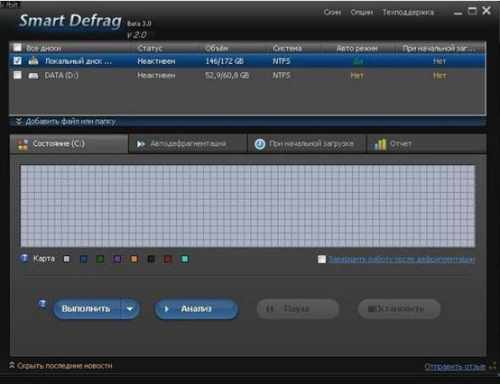
Task: Click the up-chevron icon before Скрыть последние новости
Action: (12, 365)
